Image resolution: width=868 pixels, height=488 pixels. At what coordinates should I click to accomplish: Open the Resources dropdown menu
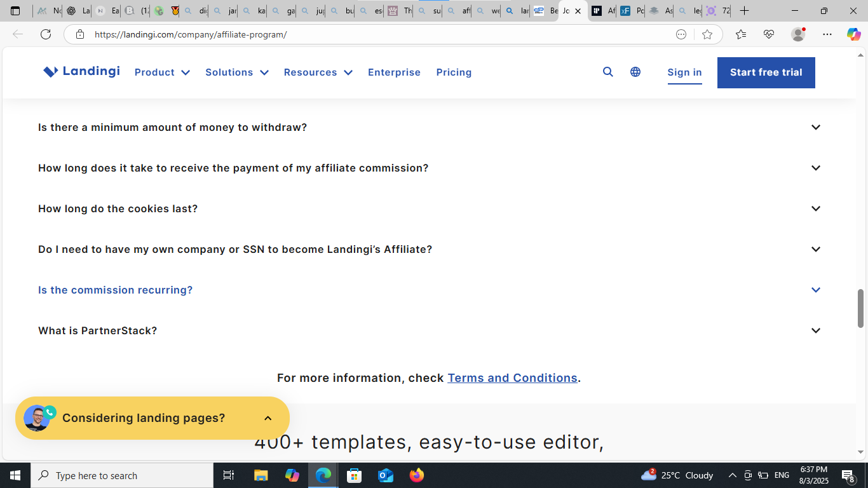[318, 72]
